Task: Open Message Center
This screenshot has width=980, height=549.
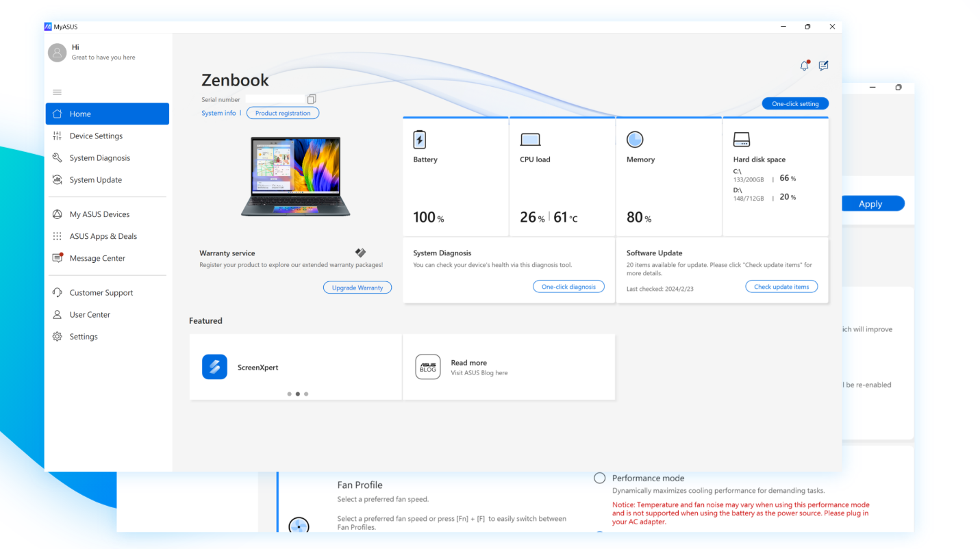Action: coord(108,258)
